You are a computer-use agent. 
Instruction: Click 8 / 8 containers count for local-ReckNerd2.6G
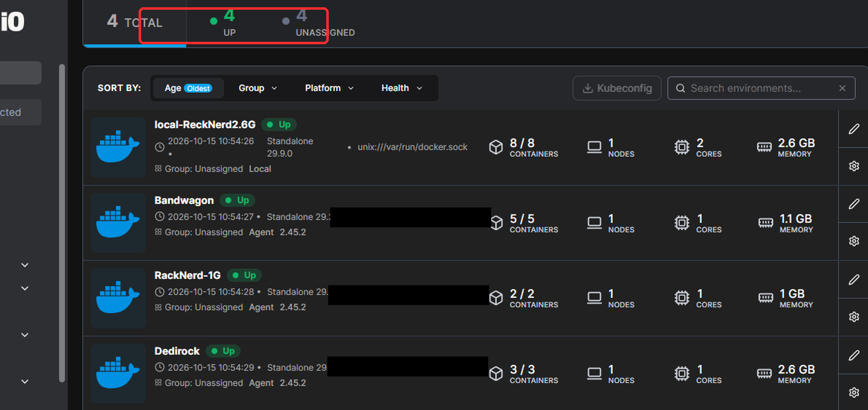(522, 143)
